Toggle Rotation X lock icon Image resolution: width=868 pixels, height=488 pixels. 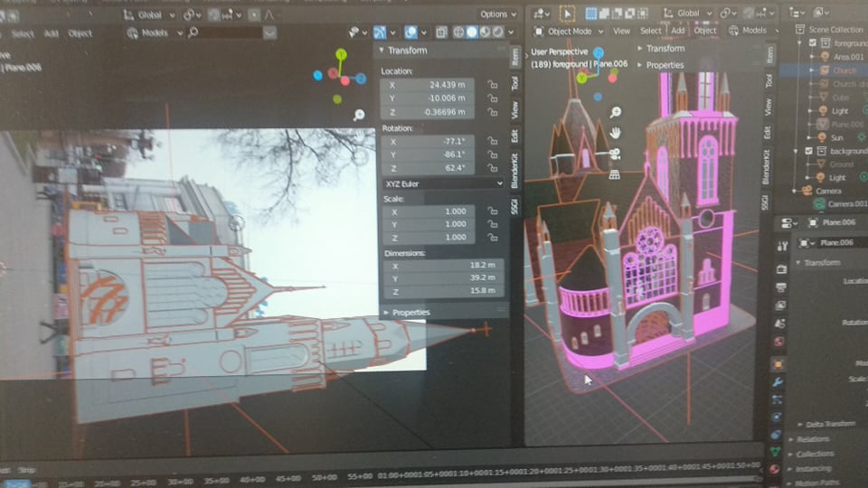click(492, 141)
